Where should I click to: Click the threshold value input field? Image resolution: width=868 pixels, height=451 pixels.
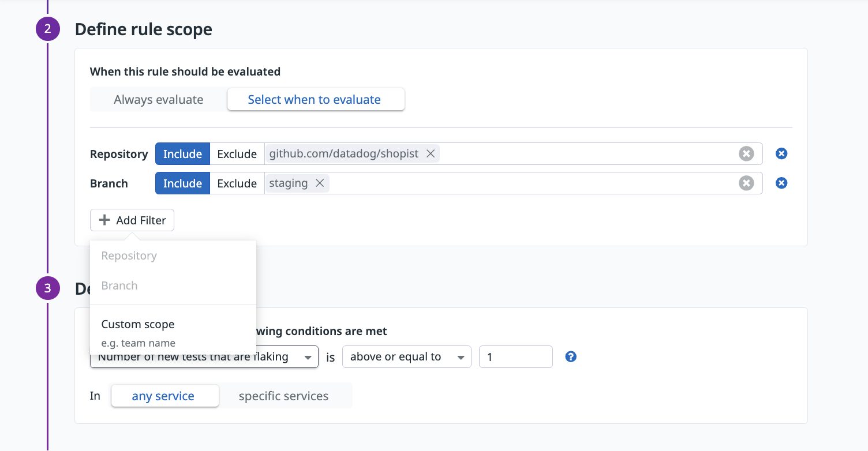pos(515,357)
